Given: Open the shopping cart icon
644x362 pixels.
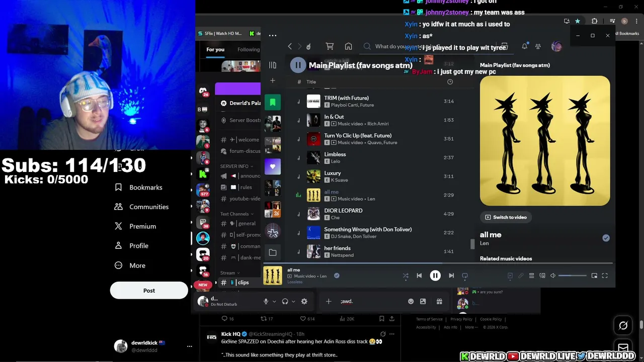Looking at the screenshot, I should [x=330, y=46].
